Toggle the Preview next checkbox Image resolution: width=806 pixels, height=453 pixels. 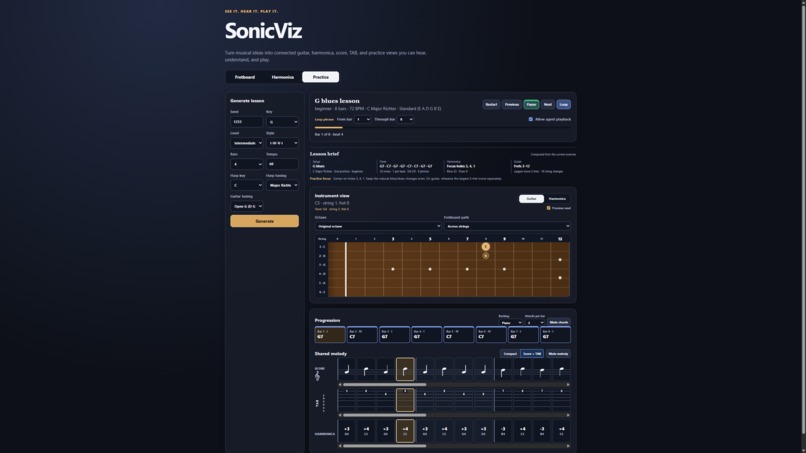click(x=548, y=208)
